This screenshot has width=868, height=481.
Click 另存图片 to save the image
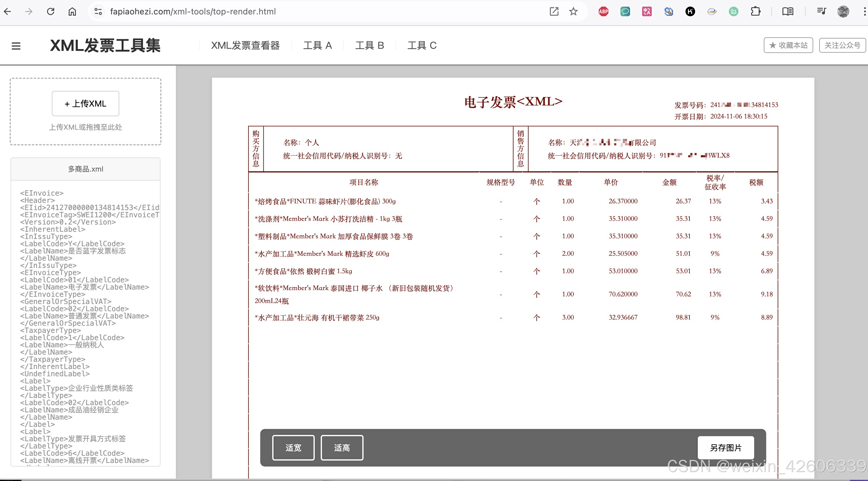coord(726,448)
